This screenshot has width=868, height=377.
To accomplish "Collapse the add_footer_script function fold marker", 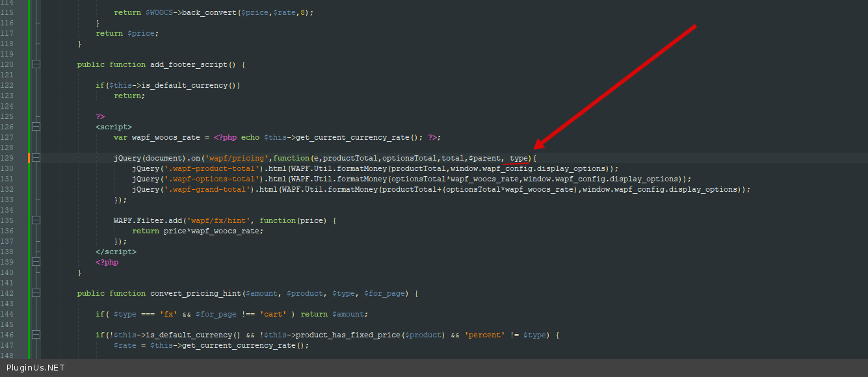I will [x=36, y=64].
